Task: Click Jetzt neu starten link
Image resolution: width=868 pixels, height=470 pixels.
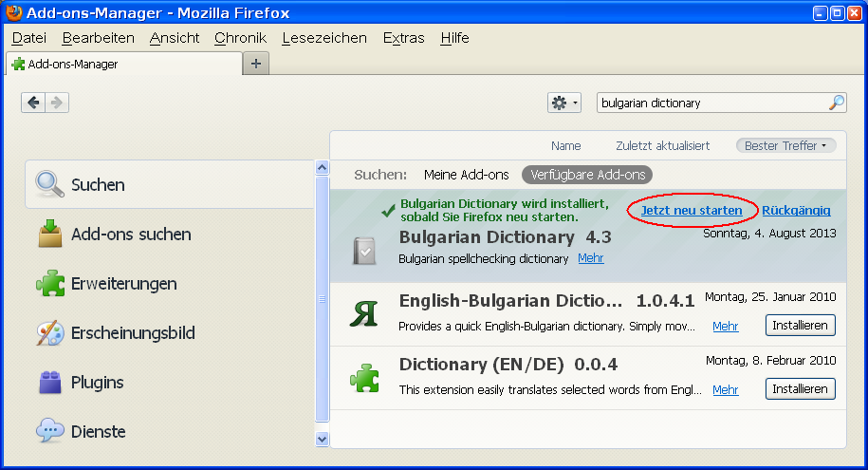Action: (692, 210)
